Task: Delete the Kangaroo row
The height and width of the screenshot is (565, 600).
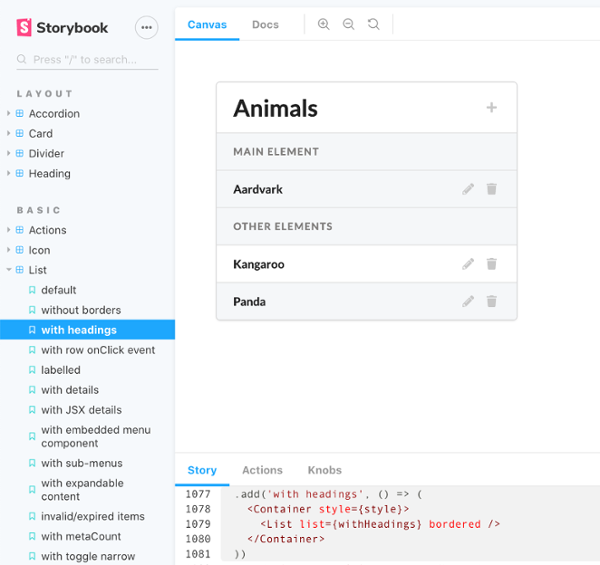Action: tap(492, 264)
